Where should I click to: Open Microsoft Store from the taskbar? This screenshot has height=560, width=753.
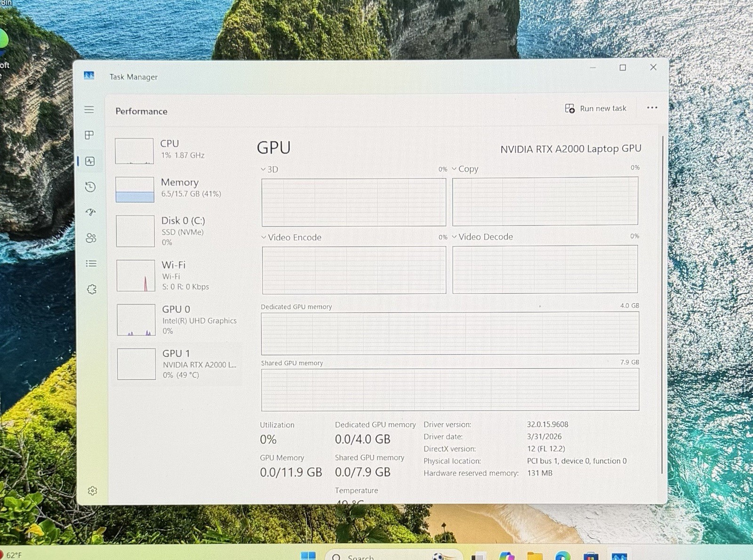click(591, 556)
